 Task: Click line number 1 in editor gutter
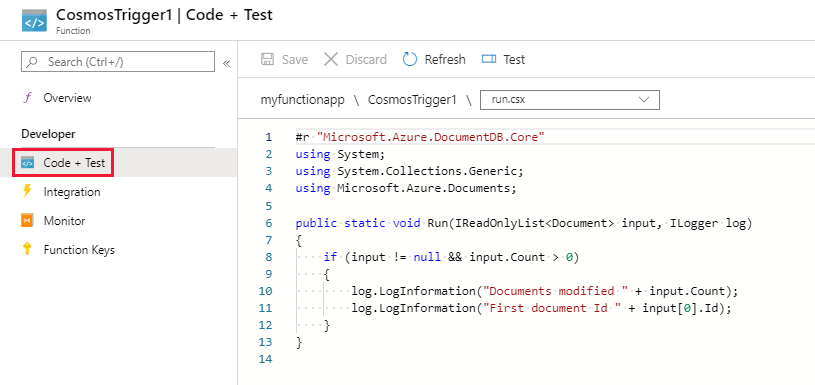click(x=269, y=137)
